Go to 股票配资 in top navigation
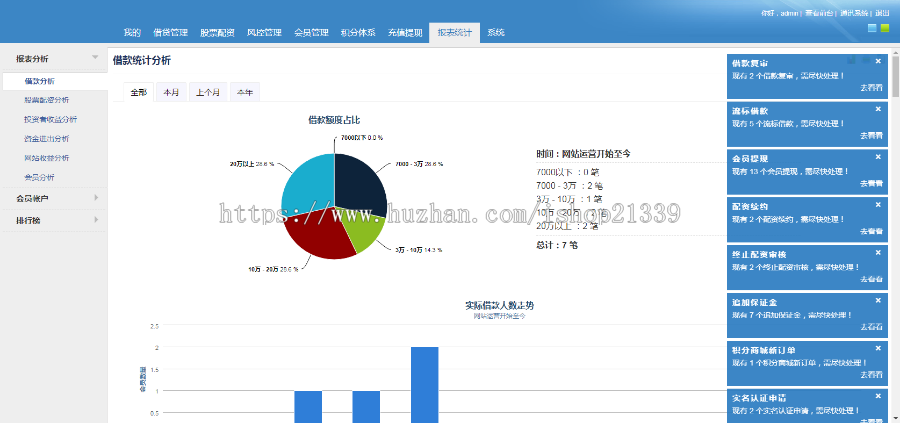900x423 pixels. click(x=217, y=33)
